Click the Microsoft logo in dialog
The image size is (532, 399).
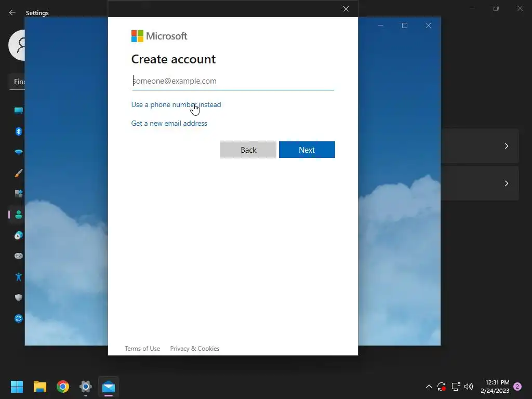(159, 36)
